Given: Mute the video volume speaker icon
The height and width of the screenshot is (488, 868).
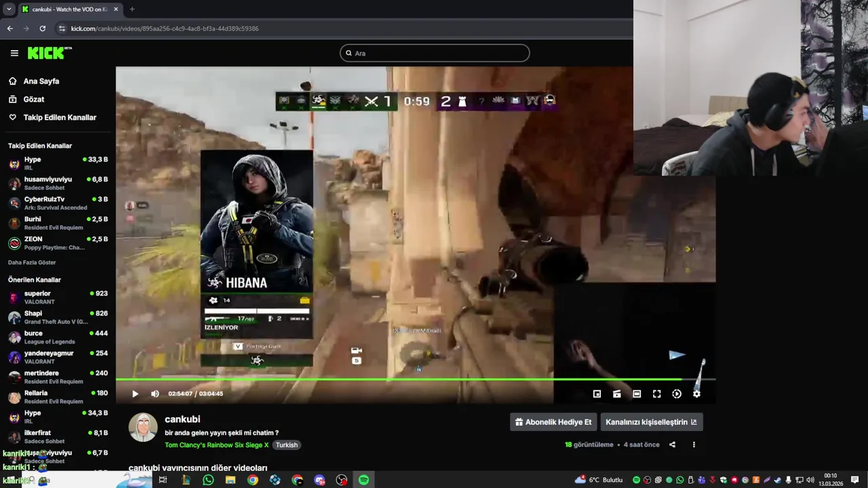Looking at the screenshot, I should (x=155, y=394).
